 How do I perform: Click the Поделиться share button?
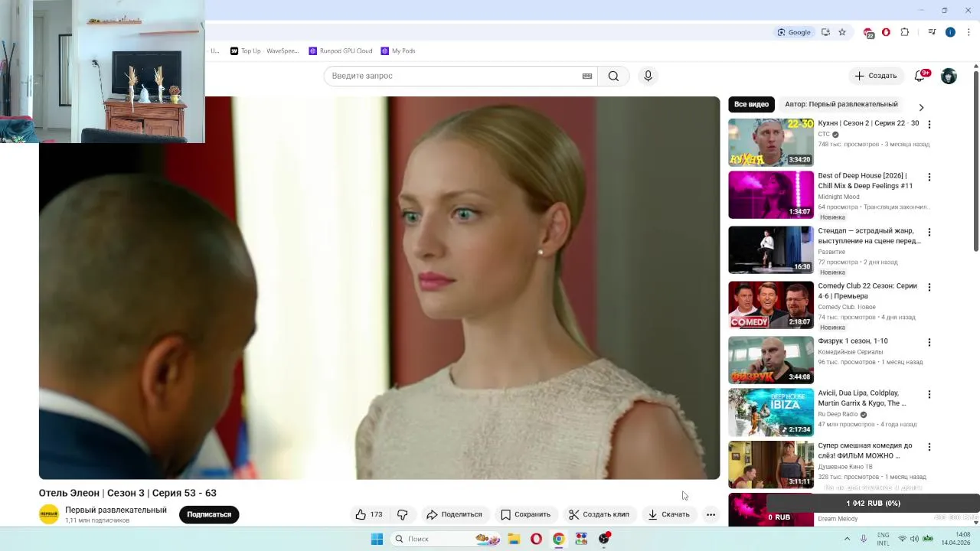pos(454,514)
